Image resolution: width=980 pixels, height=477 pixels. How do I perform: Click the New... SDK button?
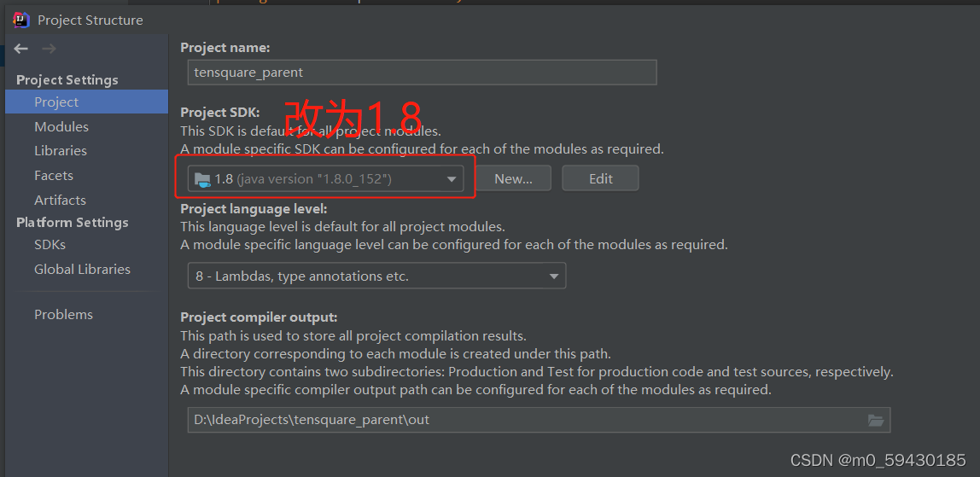(x=513, y=178)
